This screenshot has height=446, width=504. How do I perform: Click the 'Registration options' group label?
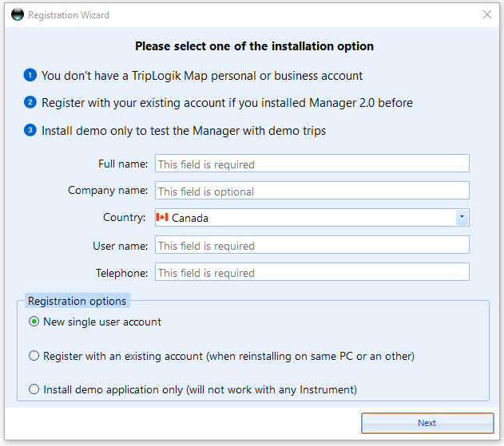click(77, 301)
